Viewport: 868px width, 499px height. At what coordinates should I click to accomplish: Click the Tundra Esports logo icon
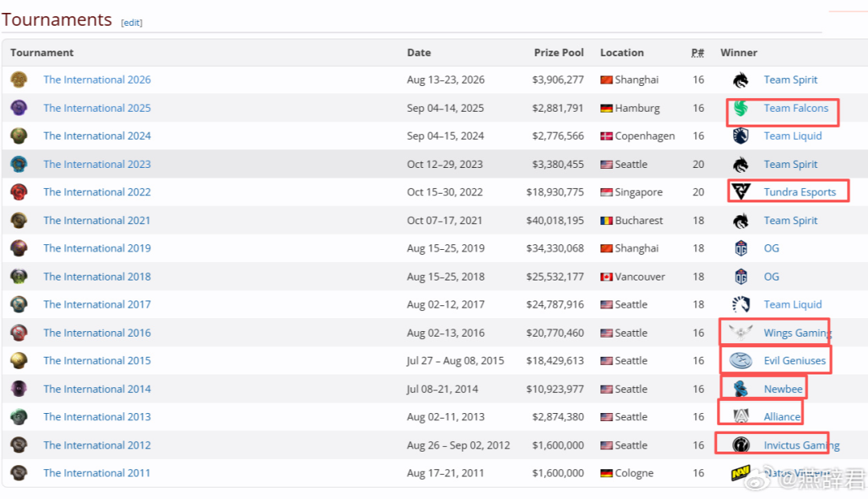click(x=741, y=192)
